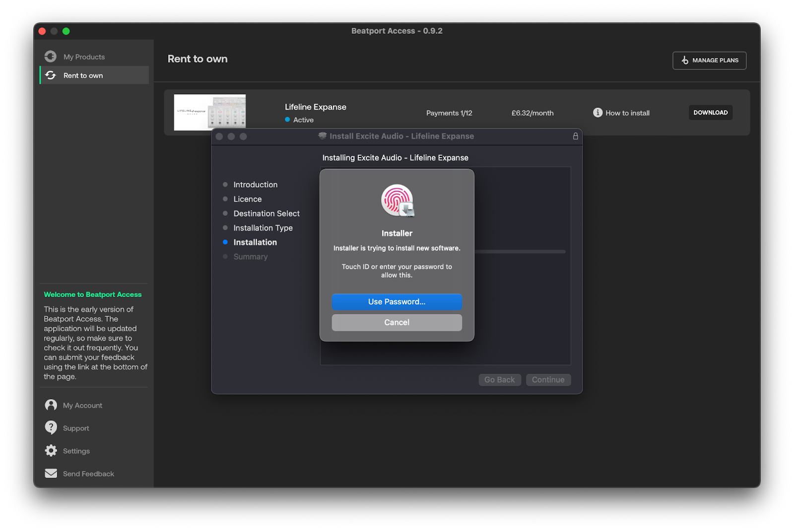Click the My Products icon in sidebar
Image resolution: width=794 pixels, height=532 pixels.
[51, 57]
